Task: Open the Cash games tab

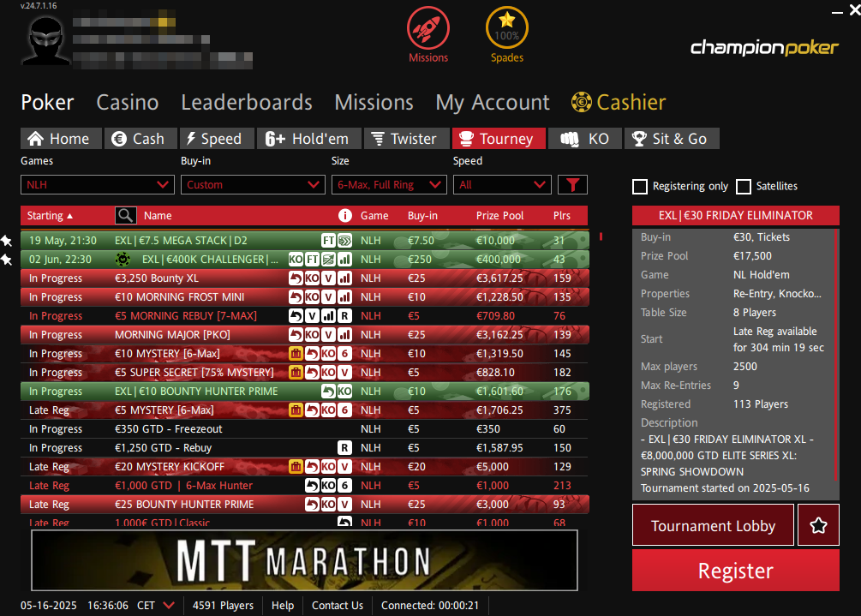Action: point(141,138)
